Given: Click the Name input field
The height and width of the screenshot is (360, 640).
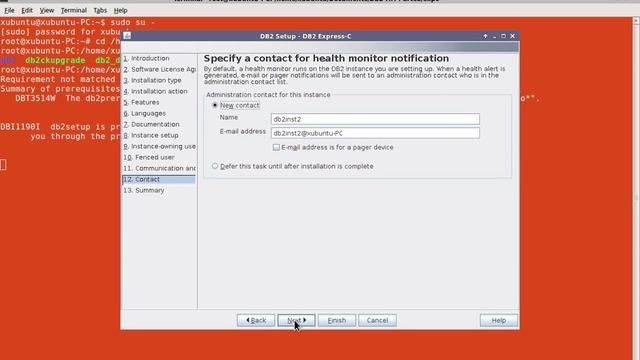Looking at the screenshot, I should coord(375,119).
